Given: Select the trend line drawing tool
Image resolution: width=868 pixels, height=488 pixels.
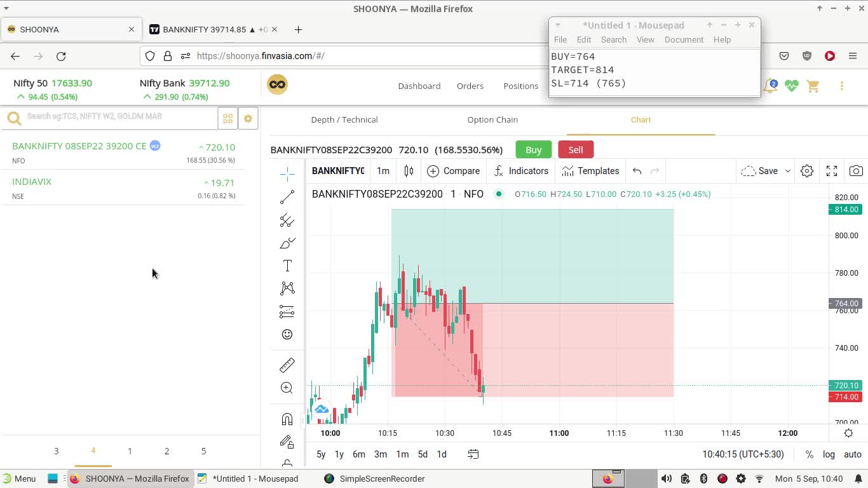Looking at the screenshot, I should (x=287, y=197).
